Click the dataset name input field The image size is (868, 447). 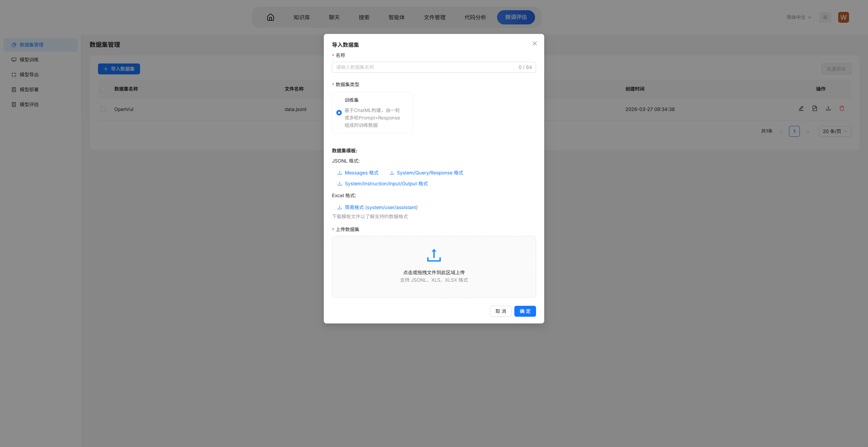(426, 67)
